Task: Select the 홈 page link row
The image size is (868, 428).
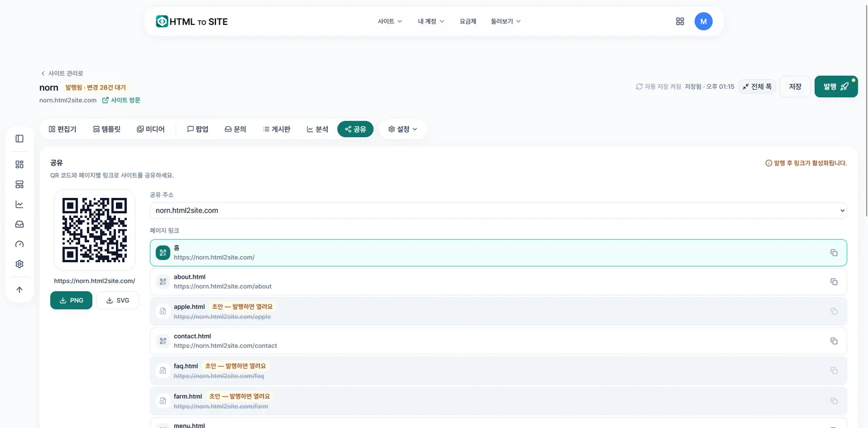Action: 498,253
